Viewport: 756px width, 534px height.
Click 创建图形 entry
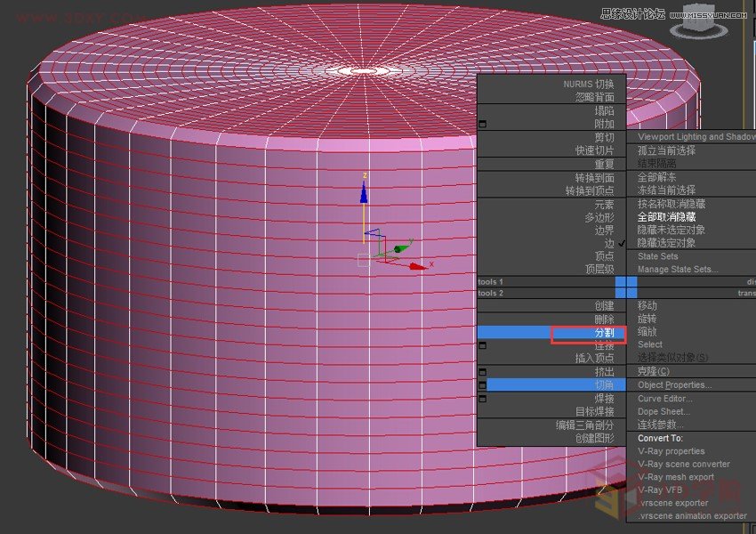(x=594, y=438)
